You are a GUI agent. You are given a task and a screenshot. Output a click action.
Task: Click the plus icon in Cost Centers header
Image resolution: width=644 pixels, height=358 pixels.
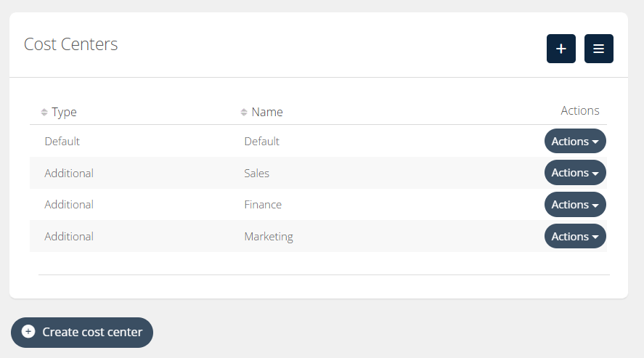[561, 49]
